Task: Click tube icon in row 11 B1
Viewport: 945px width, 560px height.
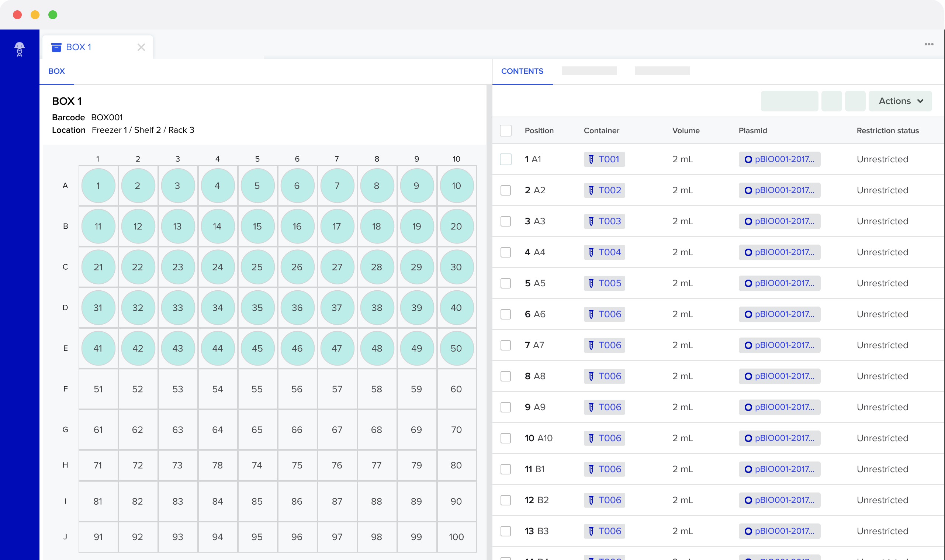Action: point(591,469)
